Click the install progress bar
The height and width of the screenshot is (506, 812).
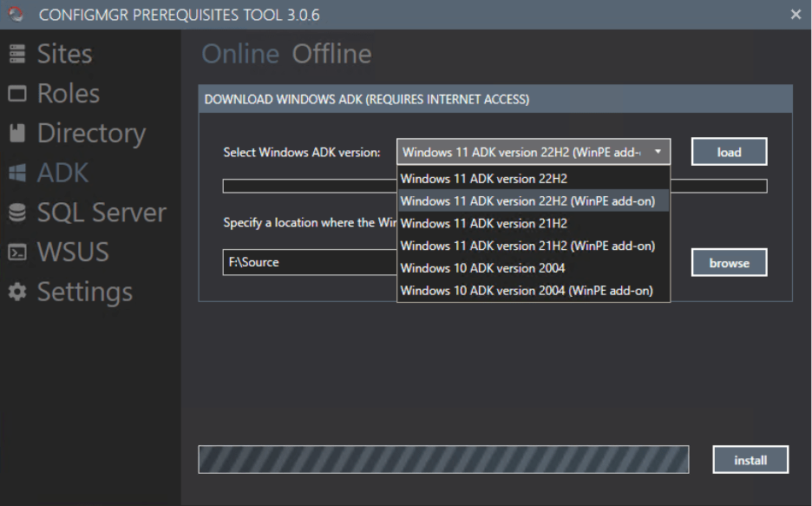click(443, 459)
